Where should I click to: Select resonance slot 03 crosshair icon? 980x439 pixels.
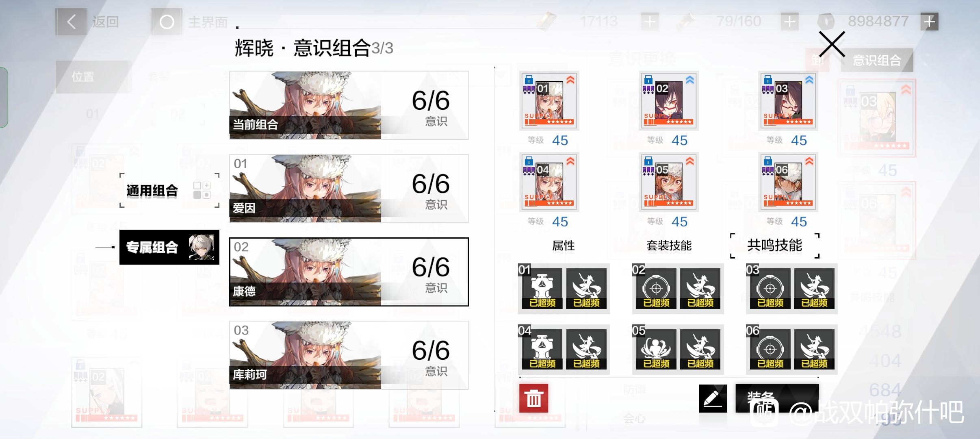tap(770, 288)
